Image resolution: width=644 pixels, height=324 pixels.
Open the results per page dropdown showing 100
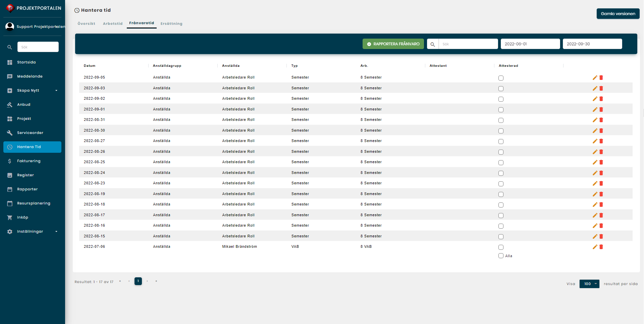pos(589,284)
